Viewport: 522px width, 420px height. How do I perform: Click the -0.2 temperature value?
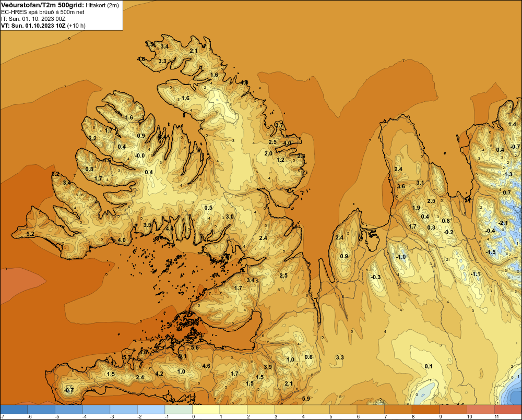(x=449, y=232)
